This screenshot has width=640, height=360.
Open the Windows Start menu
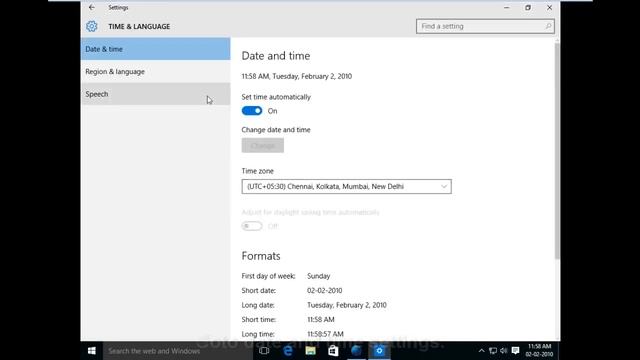(x=92, y=351)
